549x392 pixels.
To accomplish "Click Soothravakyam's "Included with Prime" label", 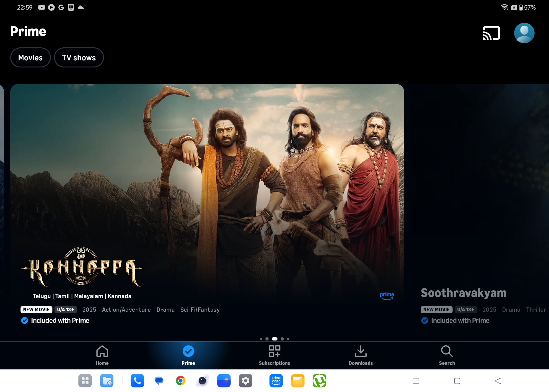I will tap(460, 321).
